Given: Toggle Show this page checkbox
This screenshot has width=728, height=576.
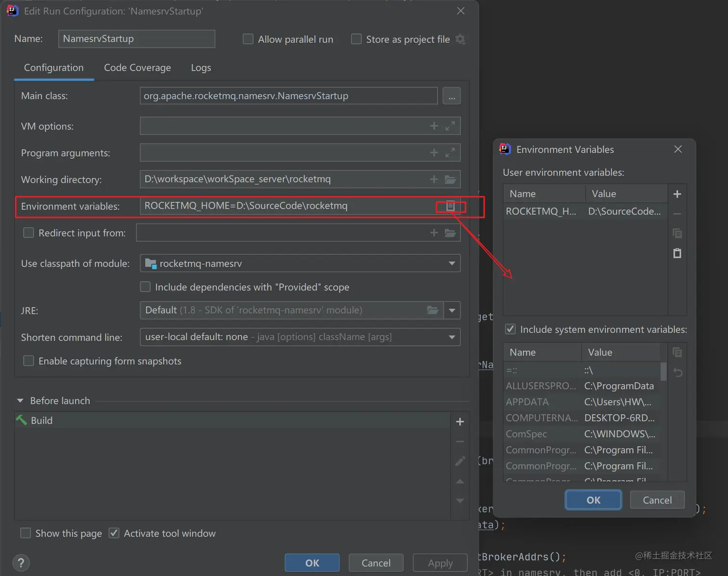Looking at the screenshot, I should pyautogui.click(x=26, y=533).
